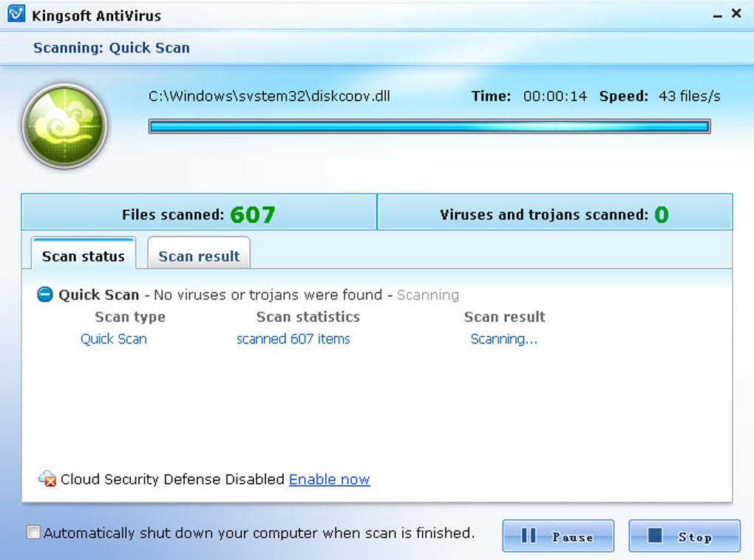Enable automatic shutdown when scan finishes
Image resolution: width=754 pixels, height=560 pixels.
(33, 532)
